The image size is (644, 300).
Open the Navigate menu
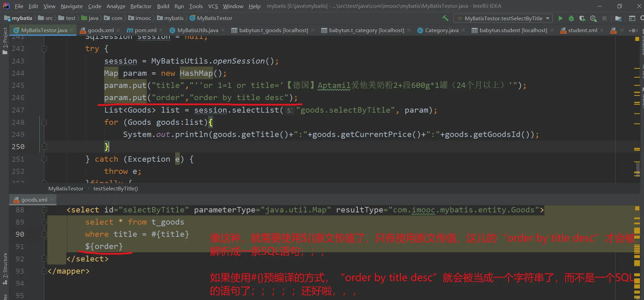72,6
